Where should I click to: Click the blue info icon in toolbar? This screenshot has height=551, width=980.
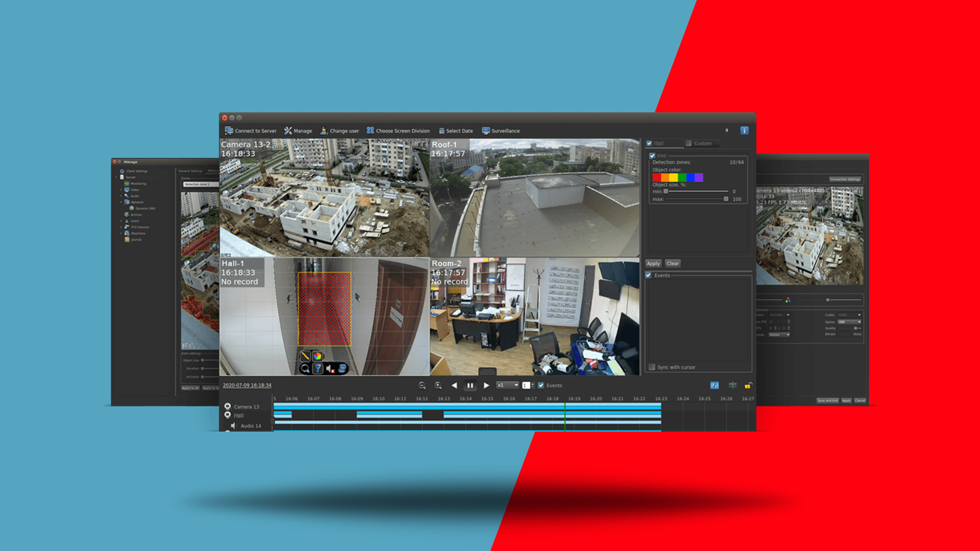[x=744, y=131]
